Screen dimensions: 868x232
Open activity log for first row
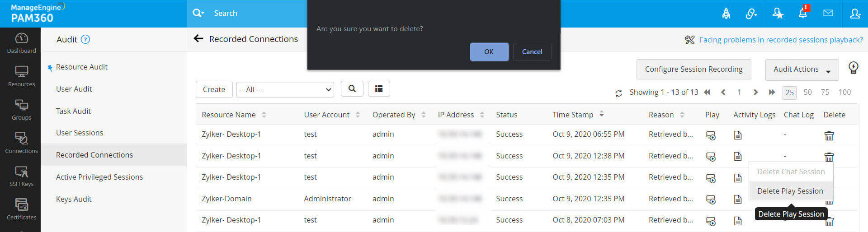(x=738, y=135)
